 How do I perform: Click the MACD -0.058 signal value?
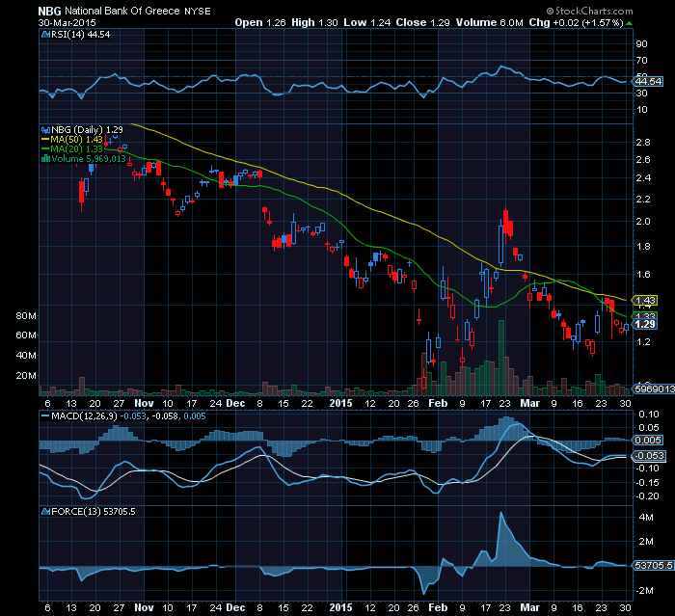[x=165, y=416]
